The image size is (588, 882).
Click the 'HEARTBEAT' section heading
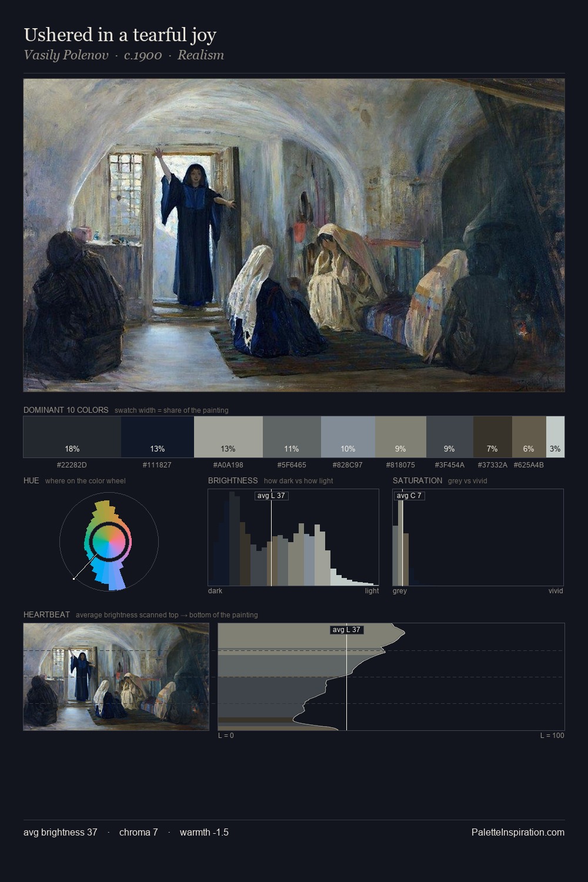click(x=46, y=614)
